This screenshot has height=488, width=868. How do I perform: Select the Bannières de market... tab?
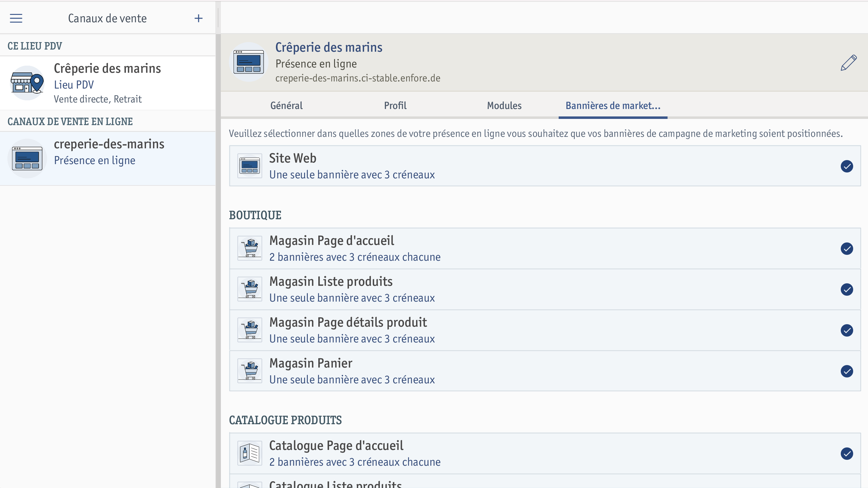(613, 106)
